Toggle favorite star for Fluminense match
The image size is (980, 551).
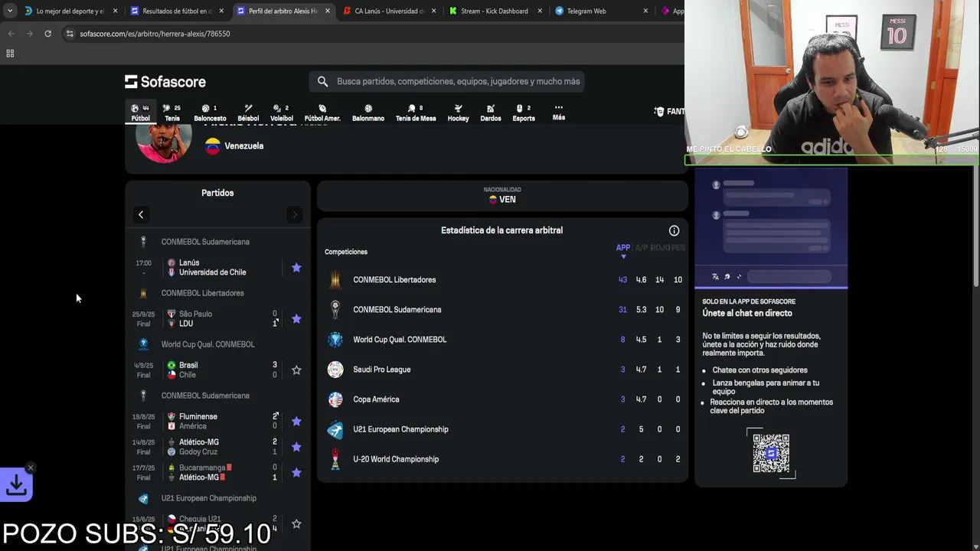click(296, 421)
